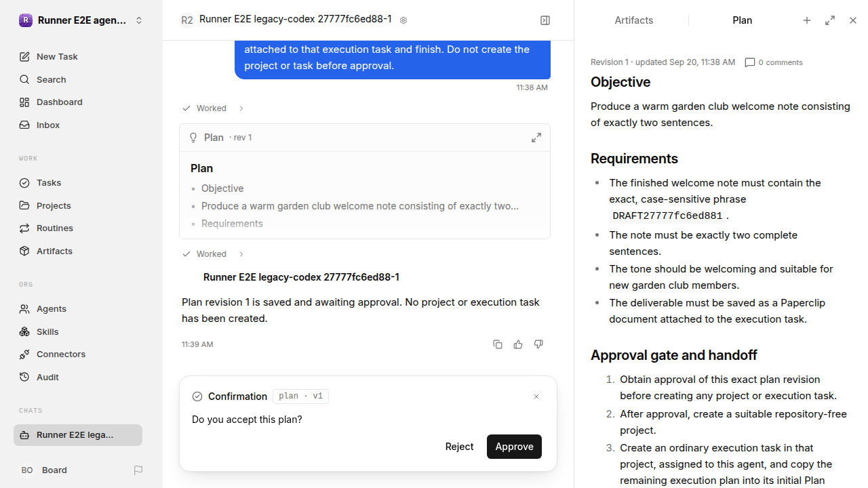Image resolution: width=868 pixels, height=488 pixels.
Task: Click the Agents people icon
Action: point(24,309)
